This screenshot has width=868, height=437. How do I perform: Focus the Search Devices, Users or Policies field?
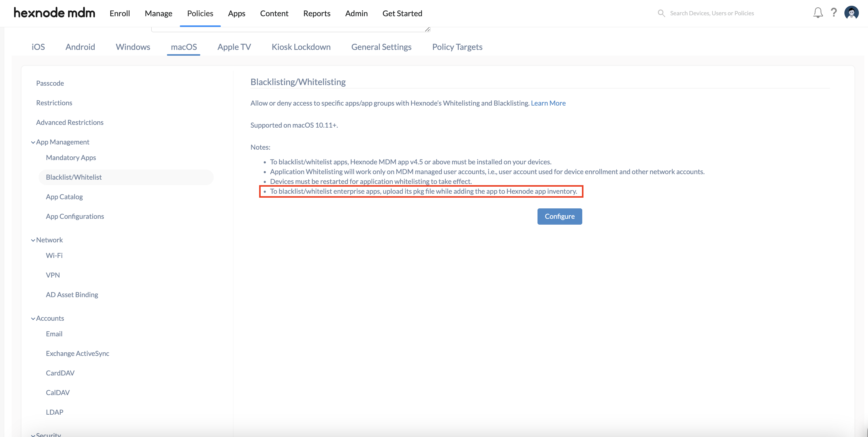pyautogui.click(x=712, y=13)
